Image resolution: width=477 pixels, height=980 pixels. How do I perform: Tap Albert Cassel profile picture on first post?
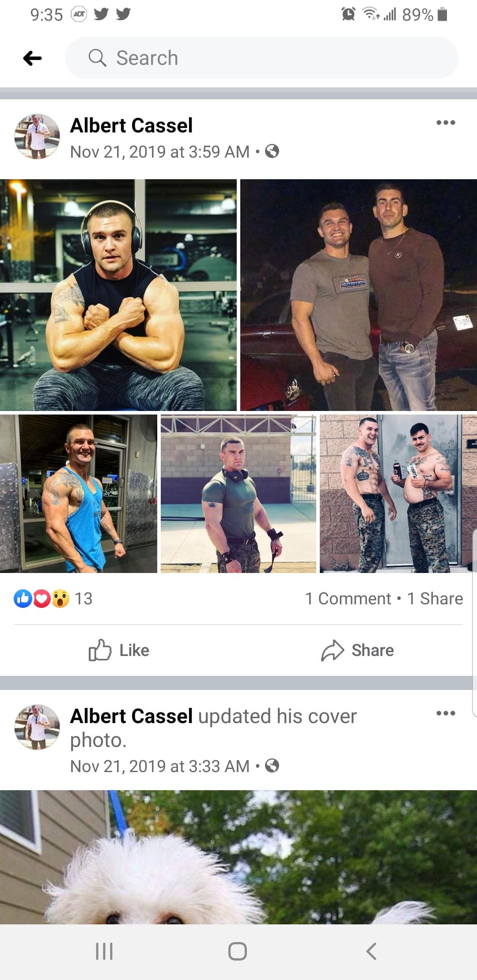click(x=37, y=136)
